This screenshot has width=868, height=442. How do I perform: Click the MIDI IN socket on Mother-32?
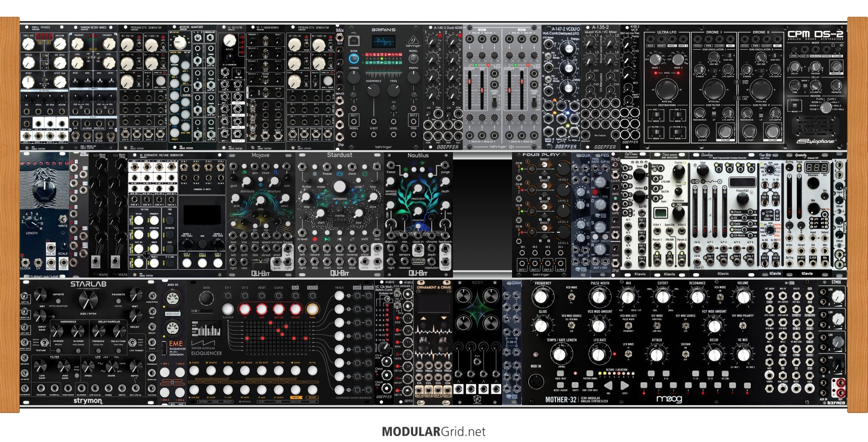536,381
